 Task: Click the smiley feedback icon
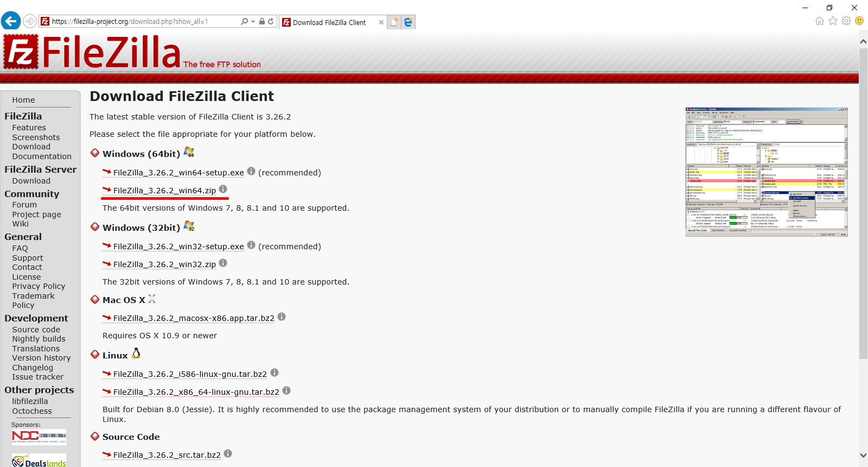pos(859,21)
